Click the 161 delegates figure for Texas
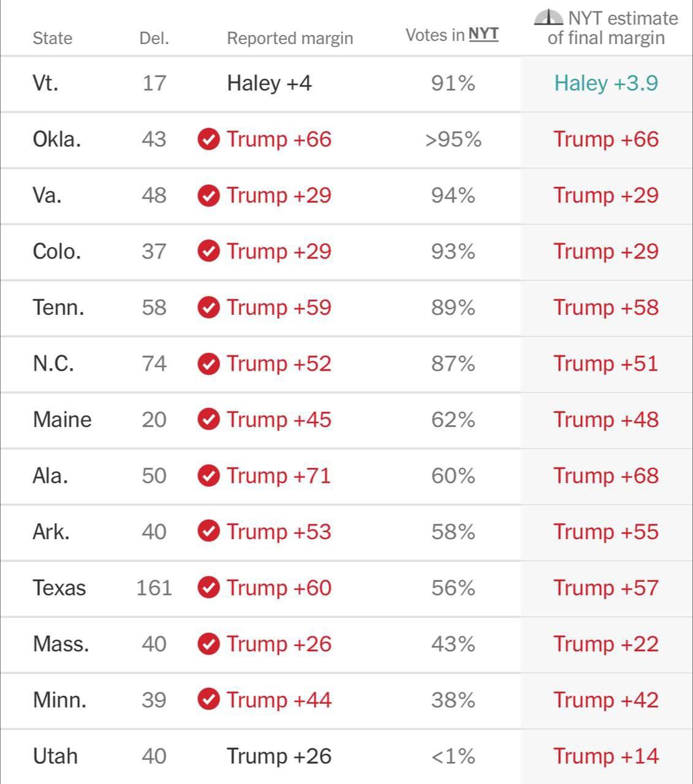 (x=154, y=588)
